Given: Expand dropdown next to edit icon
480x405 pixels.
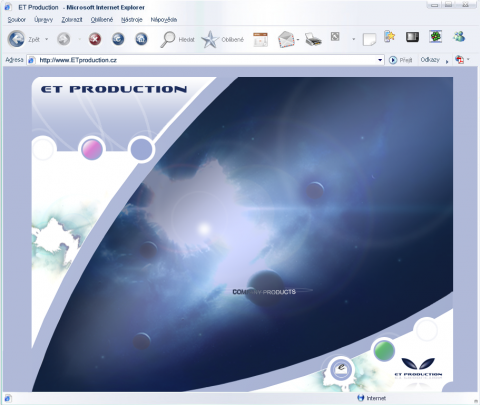Looking at the screenshot, I should tap(353, 39).
